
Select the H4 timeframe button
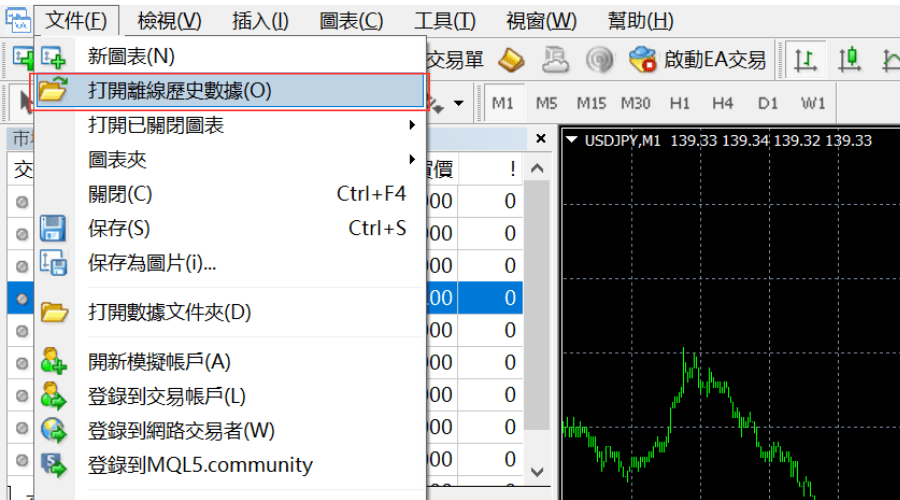coord(723,103)
